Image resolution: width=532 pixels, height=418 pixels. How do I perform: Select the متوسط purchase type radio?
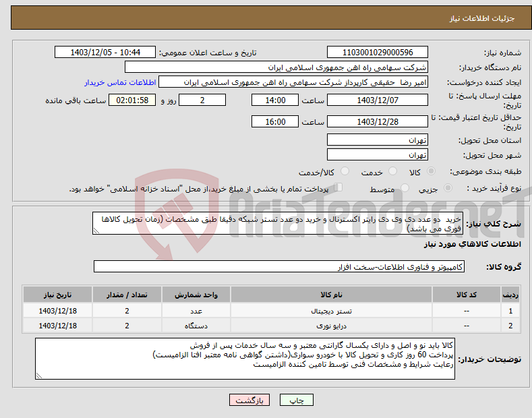point(405,188)
